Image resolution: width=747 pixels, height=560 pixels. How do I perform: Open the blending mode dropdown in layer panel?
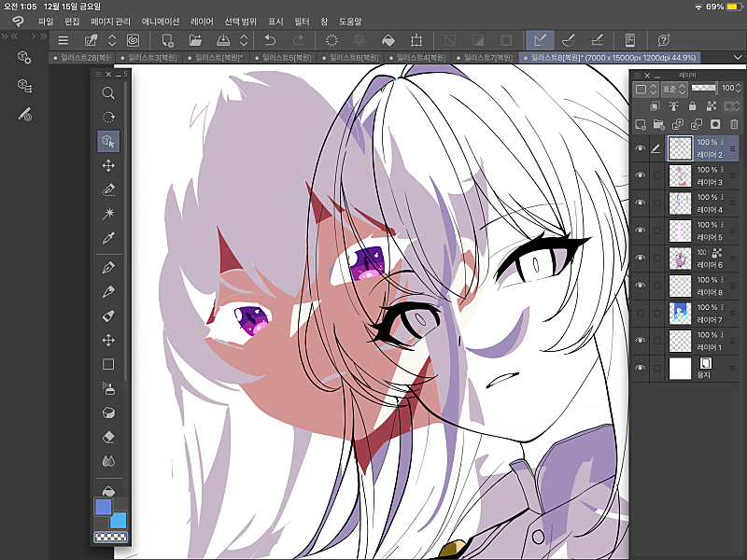point(673,90)
